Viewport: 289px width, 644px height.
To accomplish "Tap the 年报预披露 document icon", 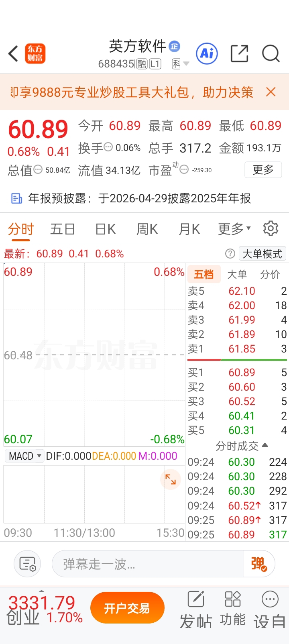I will click(16, 198).
